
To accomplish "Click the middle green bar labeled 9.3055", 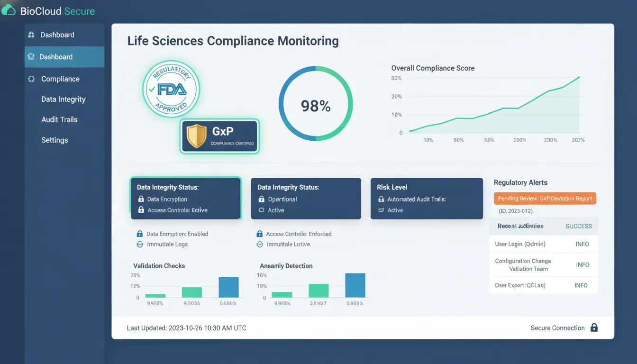I will tap(192, 292).
